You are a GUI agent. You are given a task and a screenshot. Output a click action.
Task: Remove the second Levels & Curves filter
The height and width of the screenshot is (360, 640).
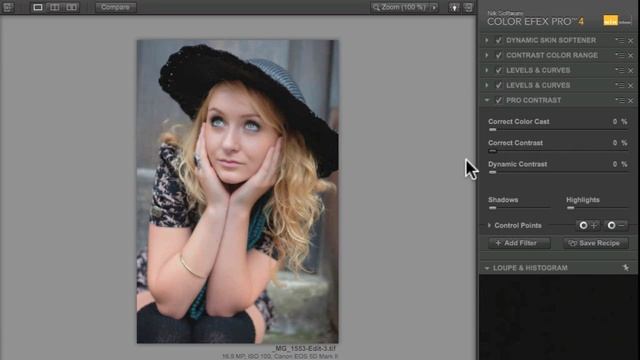[x=631, y=86]
